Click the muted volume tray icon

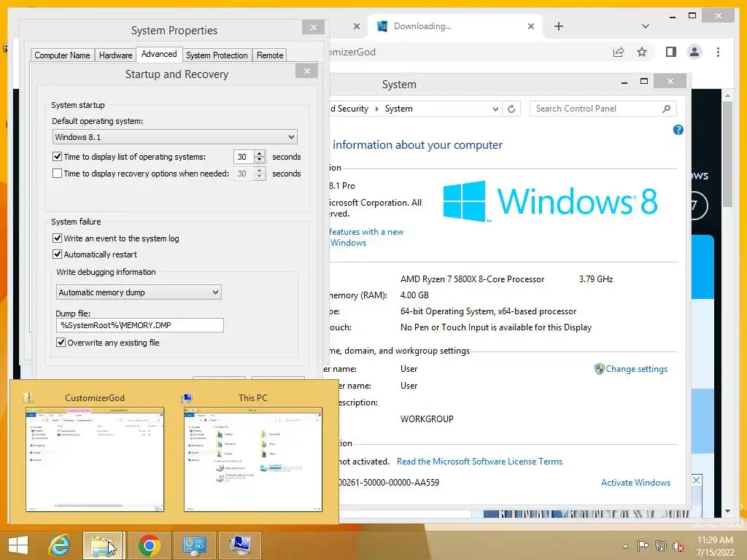tap(678, 546)
